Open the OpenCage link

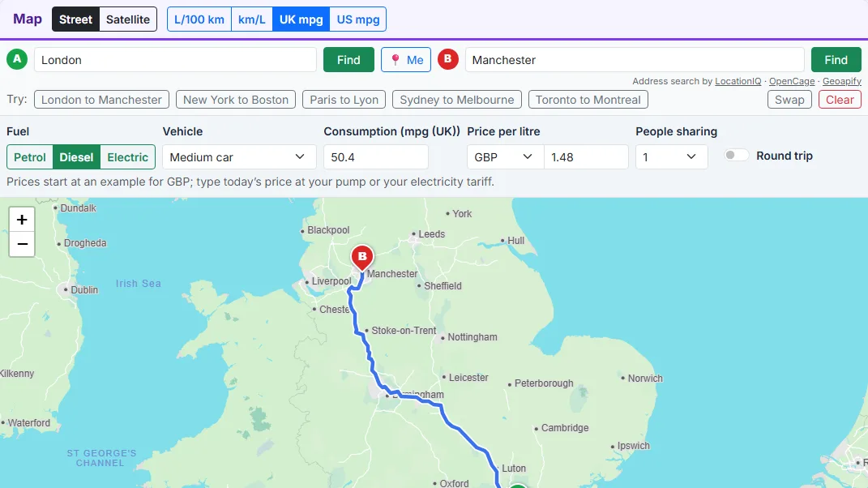point(792,81)
